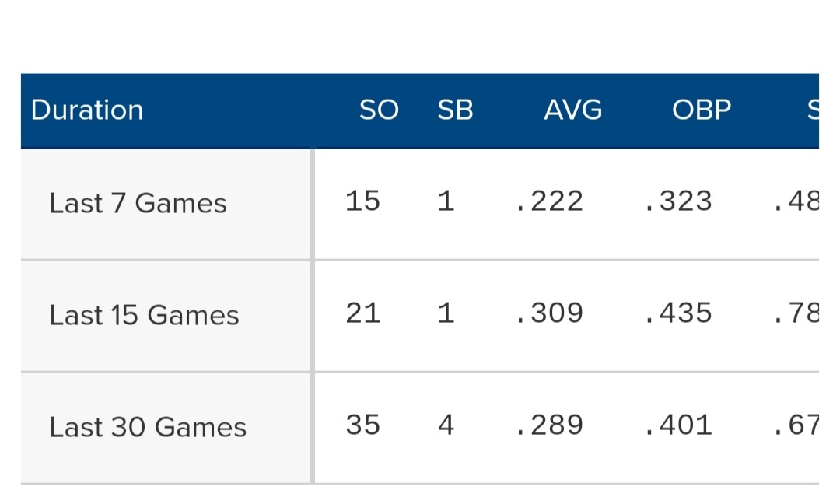Click the .289 batting average

coord(549,425)
